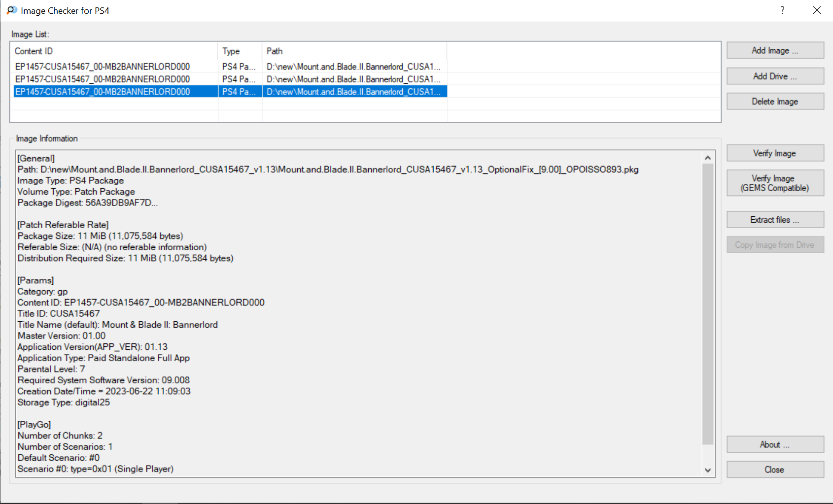Click the [General] section heading

click(x=36, y=158)
